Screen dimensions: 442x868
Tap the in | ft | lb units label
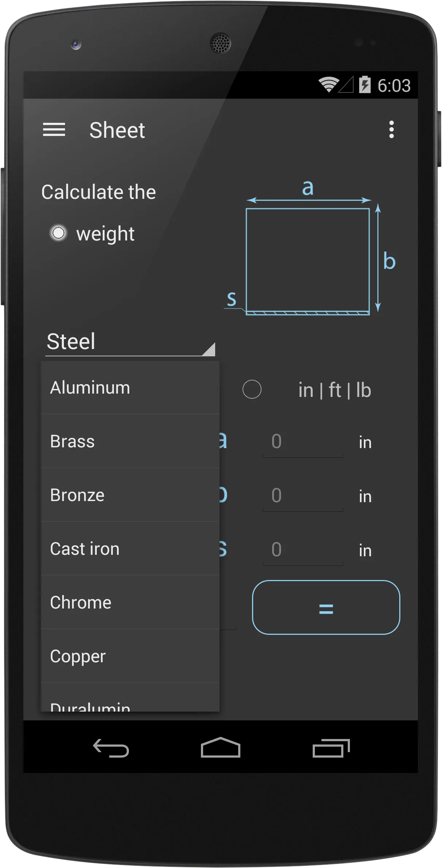[335, 390]
